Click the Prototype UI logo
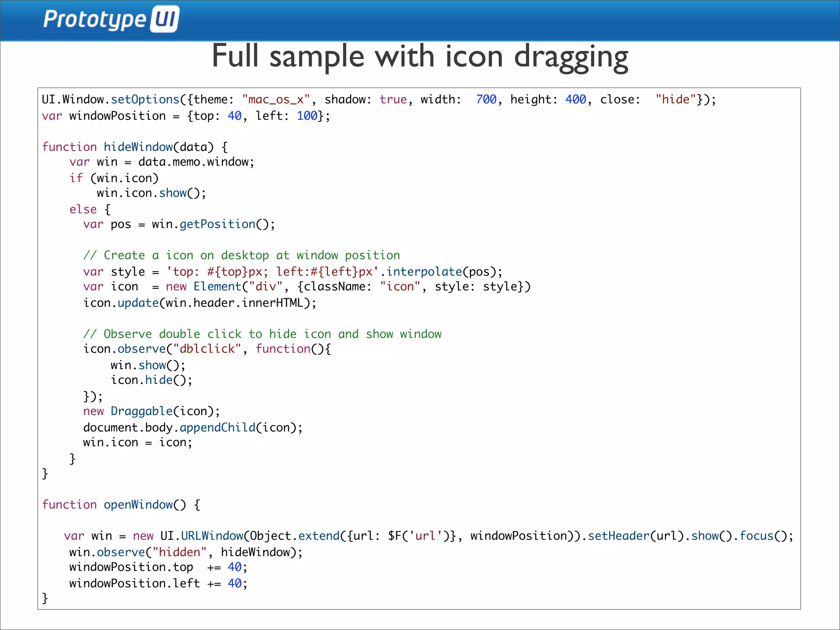 click(x=111, y=19)
